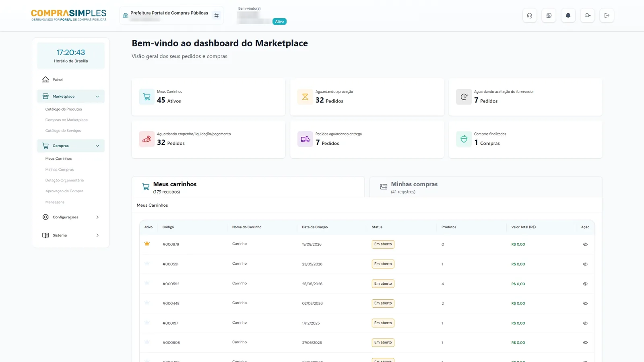Click the truck icon Pedidos aguardando entrega

tap(305, 139)
